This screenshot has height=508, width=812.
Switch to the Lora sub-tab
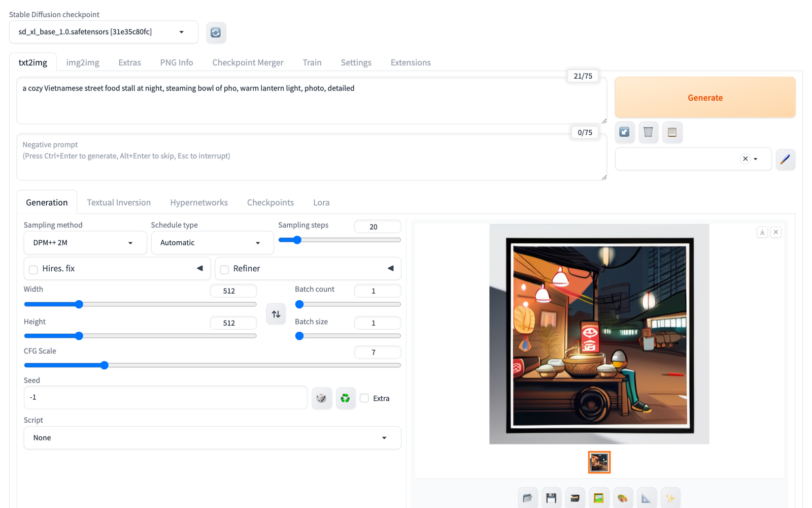click(321, 203)
